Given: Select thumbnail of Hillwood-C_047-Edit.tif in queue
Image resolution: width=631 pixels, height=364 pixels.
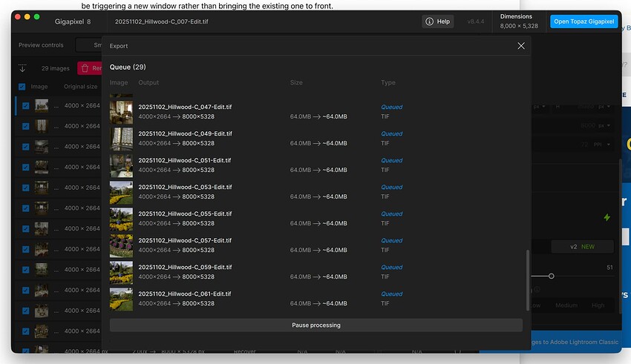Looking at the screenshot, I should tap(121, 112).
